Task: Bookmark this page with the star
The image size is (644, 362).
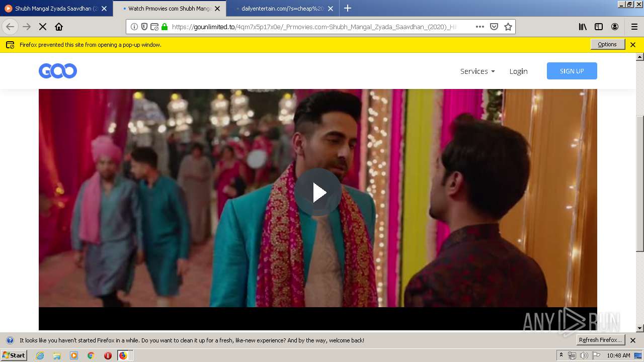Action: click(x=508, y=27)
